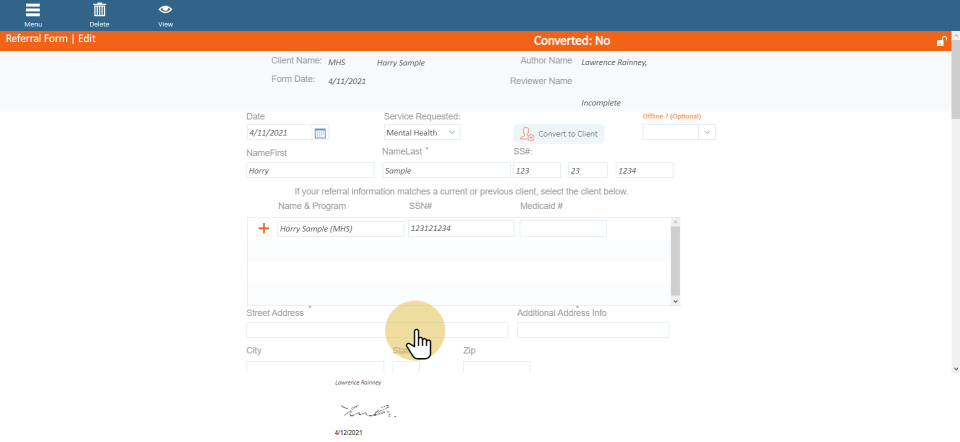Open the hamburger Menu icon
The image size is (960, 442).
[x=33, y=13]
